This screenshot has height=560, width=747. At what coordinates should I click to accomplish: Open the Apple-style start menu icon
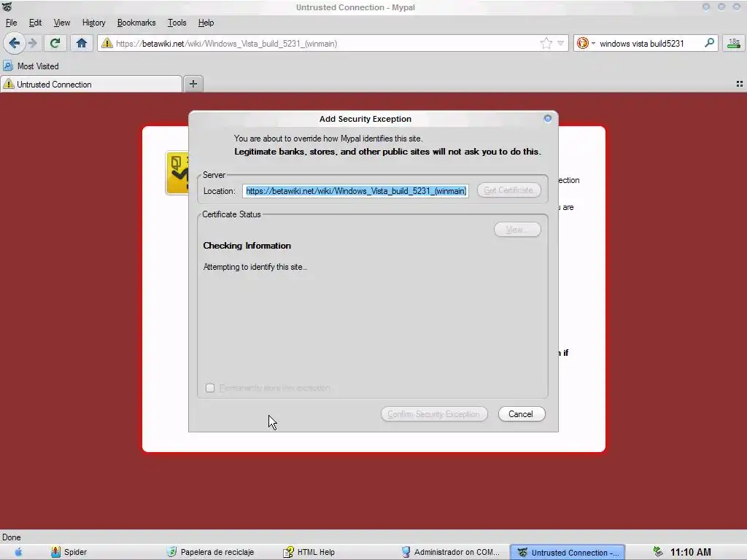tap(18, 552)
